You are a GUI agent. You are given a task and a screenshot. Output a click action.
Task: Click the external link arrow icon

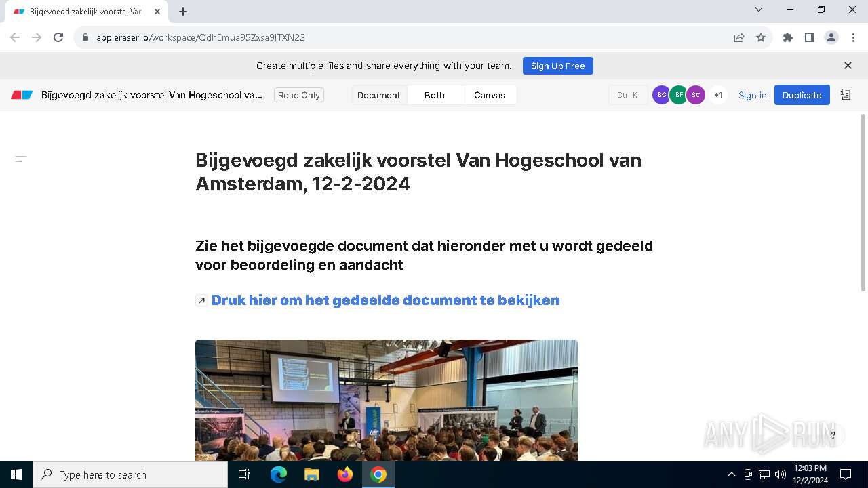coord(201,300)
